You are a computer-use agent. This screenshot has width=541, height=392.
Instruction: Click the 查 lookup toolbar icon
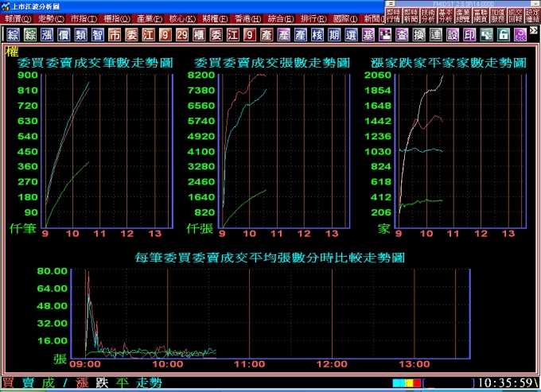(402, 35)
